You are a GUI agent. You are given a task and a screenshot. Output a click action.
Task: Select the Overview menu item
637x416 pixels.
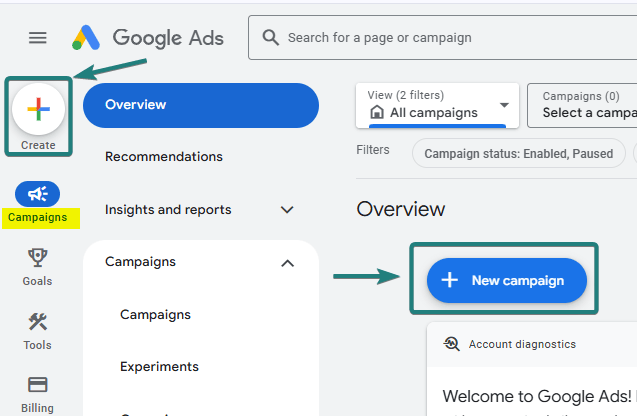pyautogui.click(x=201, y=105)
